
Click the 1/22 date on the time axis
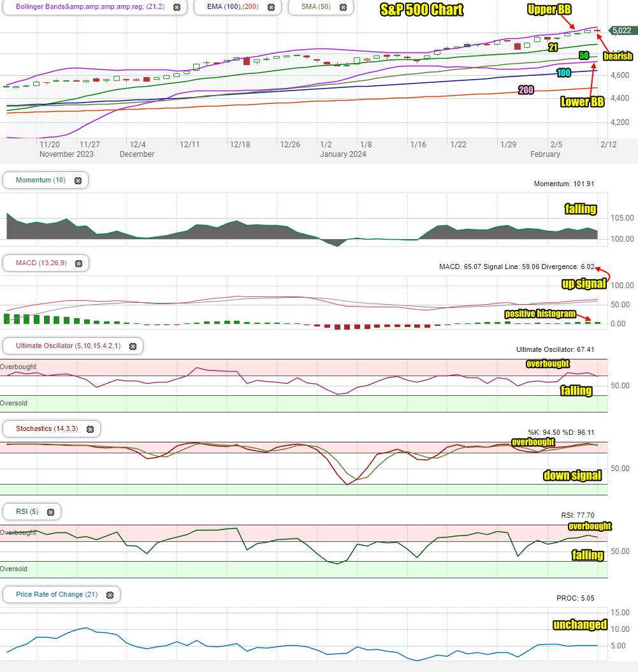pyautogui.click(x=458, y=145)
